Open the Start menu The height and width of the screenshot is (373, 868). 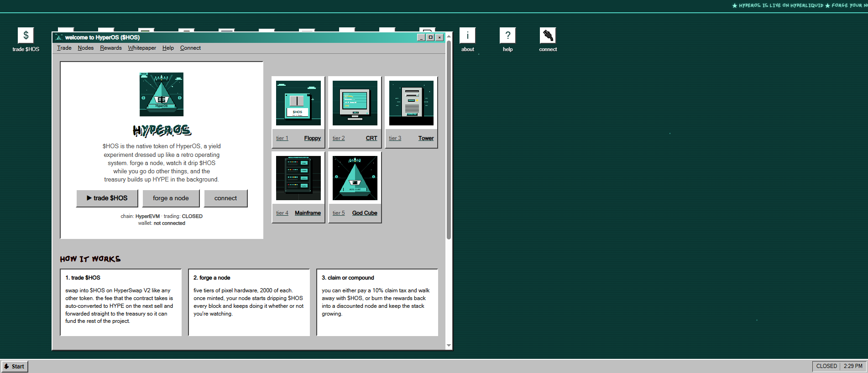[15, 366]
